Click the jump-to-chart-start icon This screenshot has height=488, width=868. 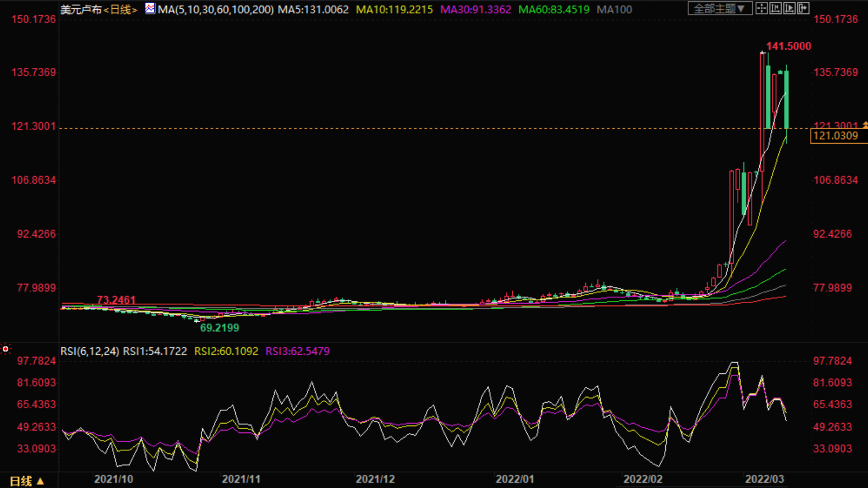pos(775,8)
